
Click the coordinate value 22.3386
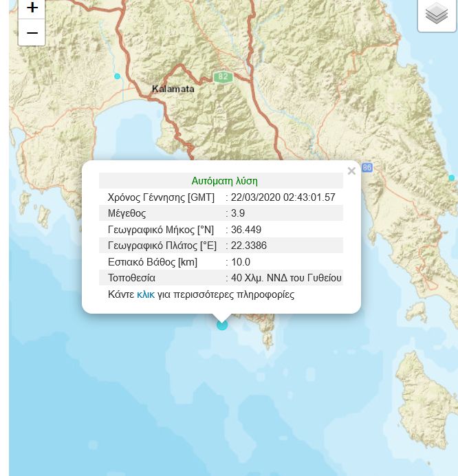pos(249,246)
